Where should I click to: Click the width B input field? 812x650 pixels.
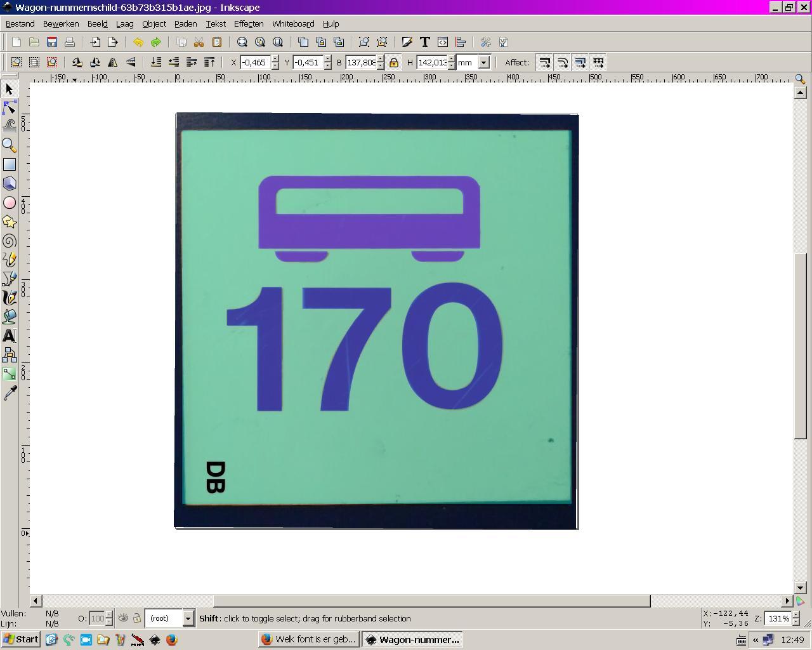coord(361,62)
